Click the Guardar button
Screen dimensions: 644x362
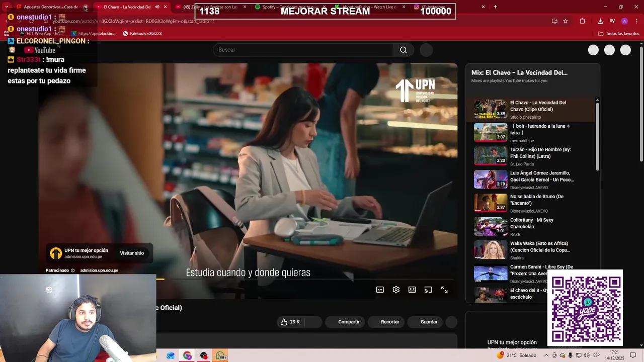click(x=425, y=322)
